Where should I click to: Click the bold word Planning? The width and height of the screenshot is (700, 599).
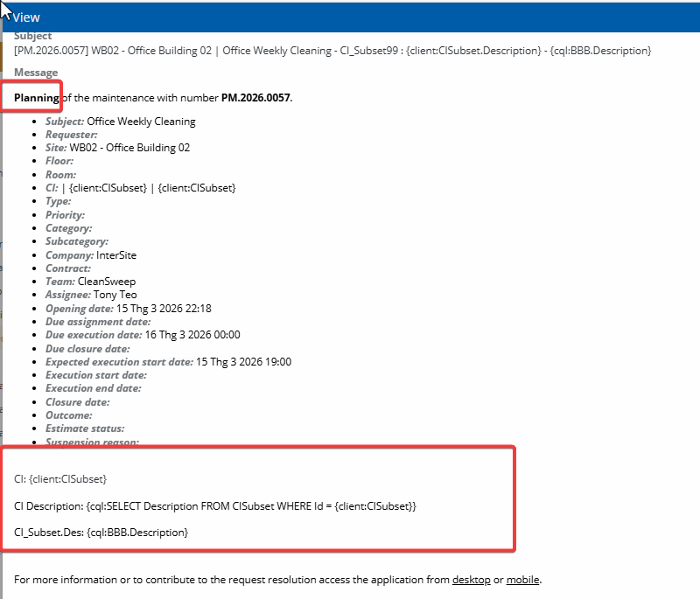coord(37,97)
